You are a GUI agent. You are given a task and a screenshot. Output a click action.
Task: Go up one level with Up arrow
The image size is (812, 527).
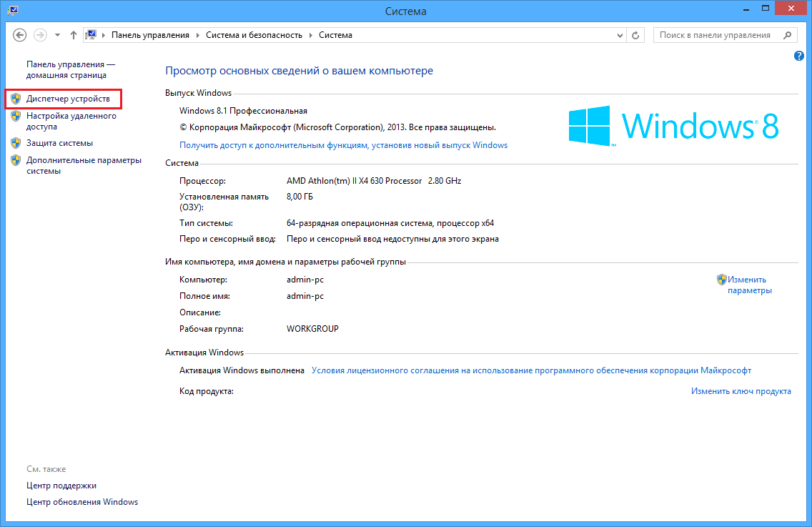click(74, 35)
